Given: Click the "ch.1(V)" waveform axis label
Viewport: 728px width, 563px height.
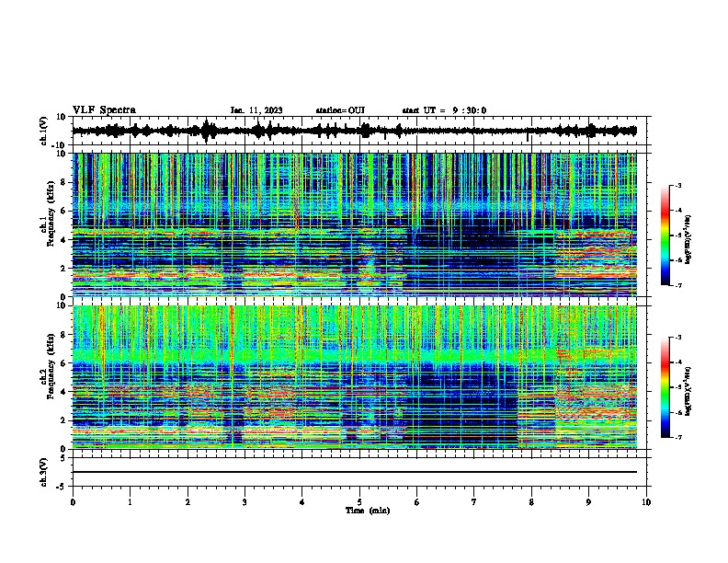Looking at the screenshot, I should coord(44,131).
